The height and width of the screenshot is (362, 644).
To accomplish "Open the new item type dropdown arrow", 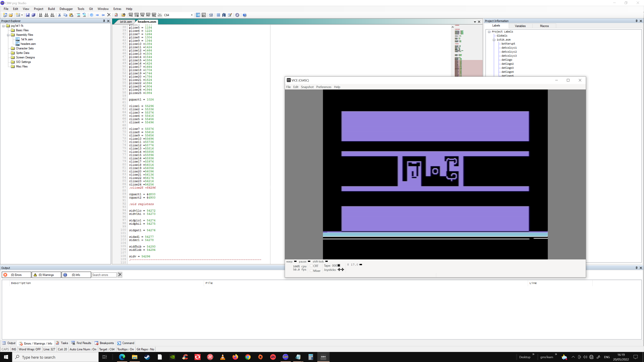I will pos(22,15).
